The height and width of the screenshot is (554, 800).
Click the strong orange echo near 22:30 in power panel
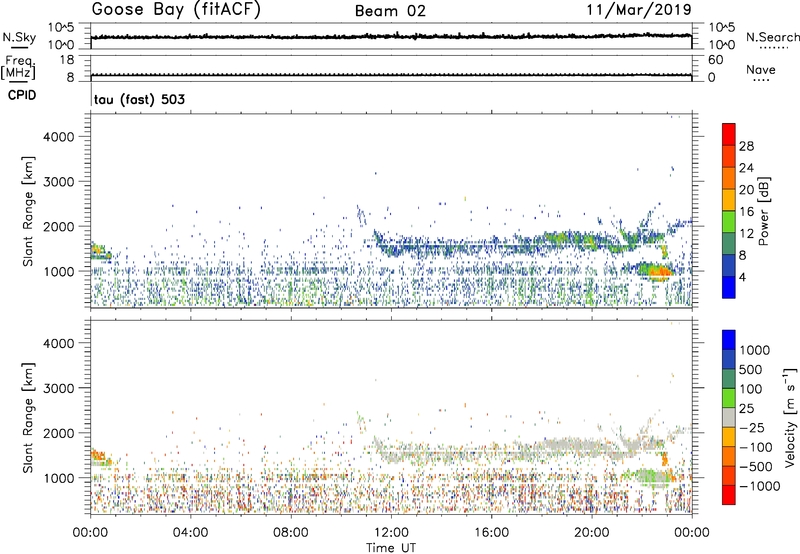pyautogui.click(x=659, y=272)
